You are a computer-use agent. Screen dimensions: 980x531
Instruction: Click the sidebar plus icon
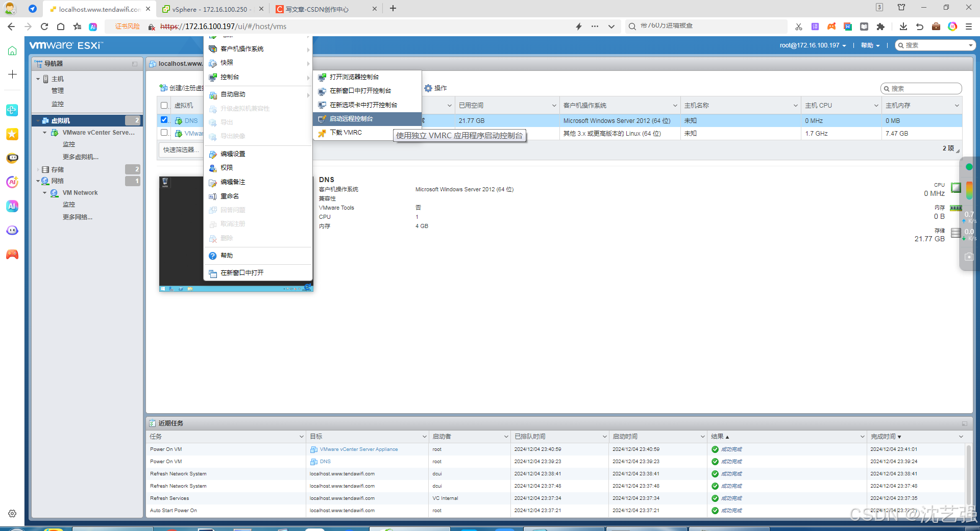(x=12, y=74)
